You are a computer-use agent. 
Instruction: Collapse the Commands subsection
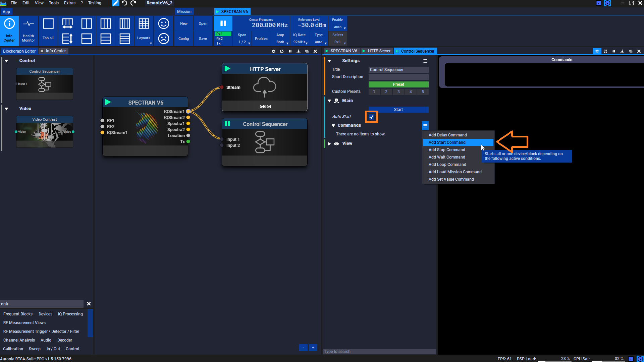click(x=333, y=126)
